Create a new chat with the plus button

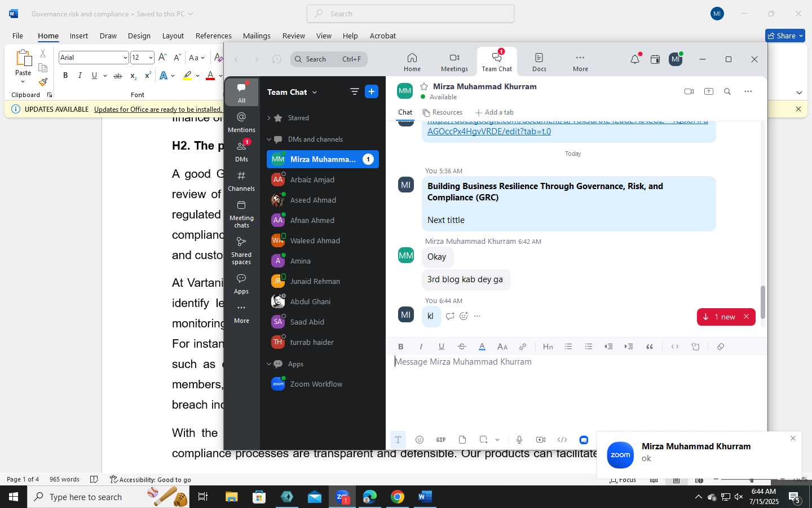pyautogui.click(x=371, y=91)
